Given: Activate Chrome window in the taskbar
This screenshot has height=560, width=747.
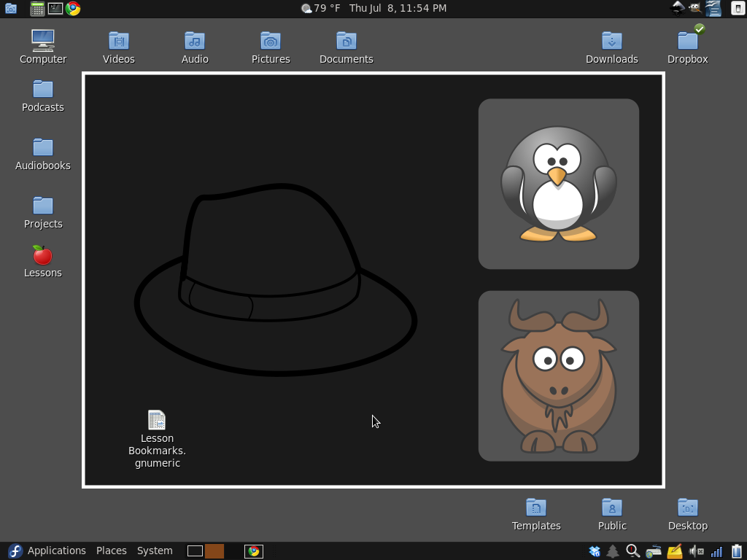Looking at the screenshot, I should (253, 551).
